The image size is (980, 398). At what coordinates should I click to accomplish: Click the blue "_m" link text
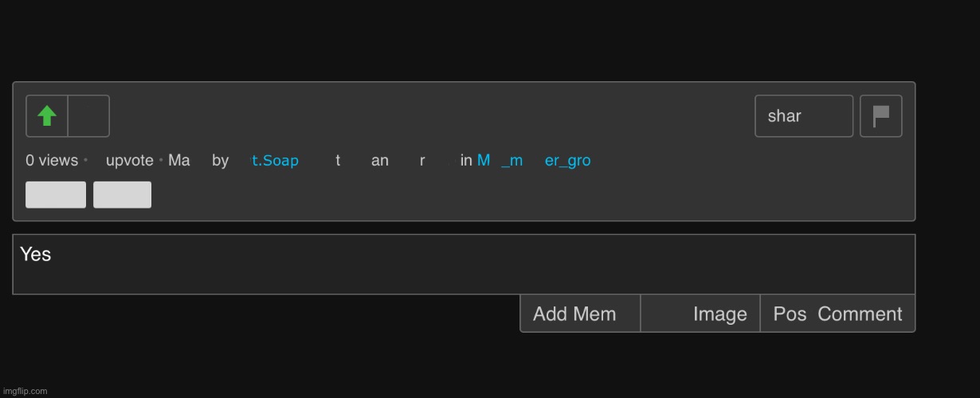[512, 161]
